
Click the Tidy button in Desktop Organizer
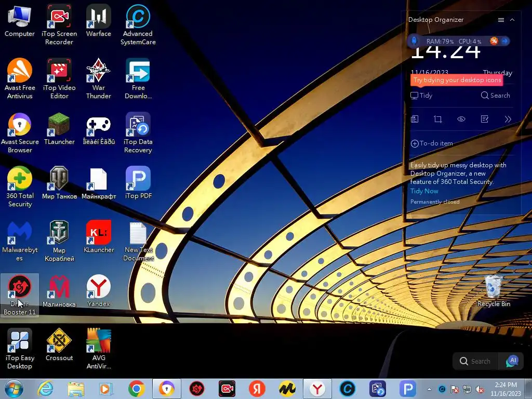click(421, 96)
